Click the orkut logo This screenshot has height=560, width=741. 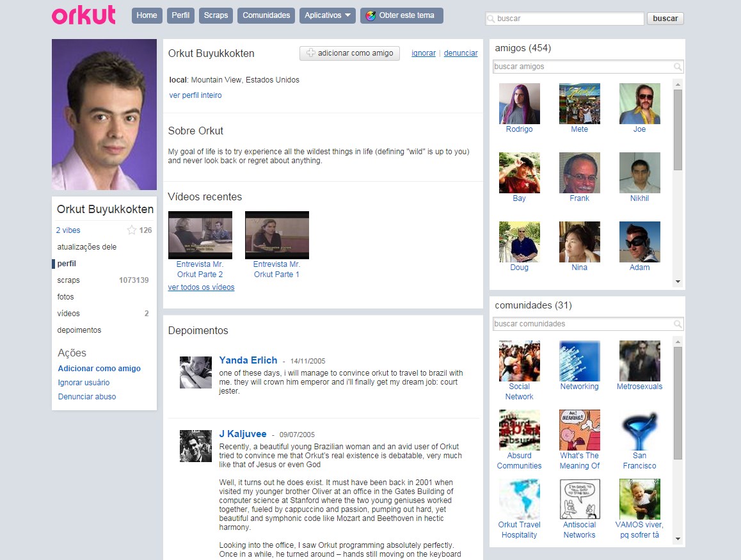pos(84,15)
